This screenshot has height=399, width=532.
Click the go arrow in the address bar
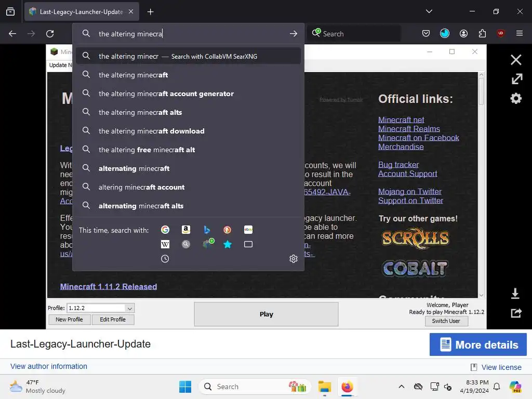pos(294,34)
